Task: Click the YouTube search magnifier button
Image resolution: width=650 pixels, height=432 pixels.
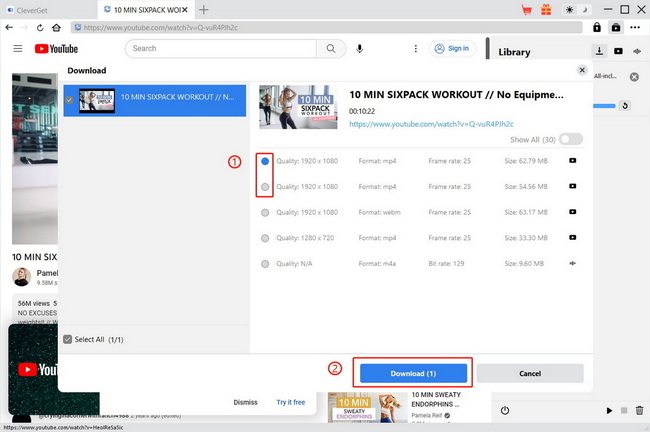Action: tap(329, 48)
